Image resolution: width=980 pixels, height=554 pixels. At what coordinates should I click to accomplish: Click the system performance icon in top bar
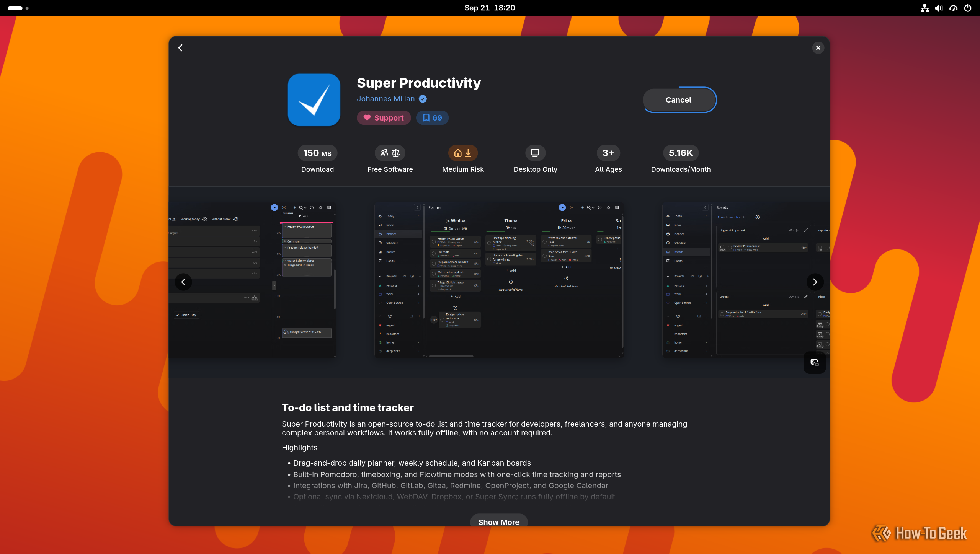pos(953,8)
